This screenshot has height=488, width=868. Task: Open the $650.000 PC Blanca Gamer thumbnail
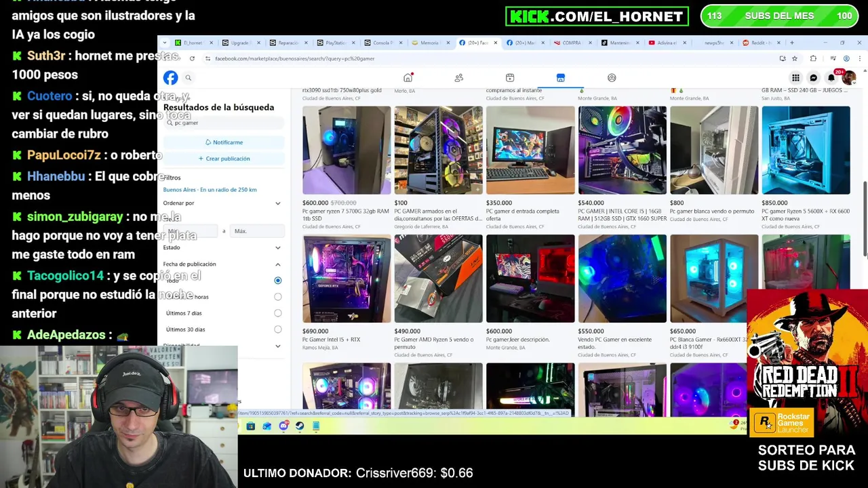pos(714,279)
